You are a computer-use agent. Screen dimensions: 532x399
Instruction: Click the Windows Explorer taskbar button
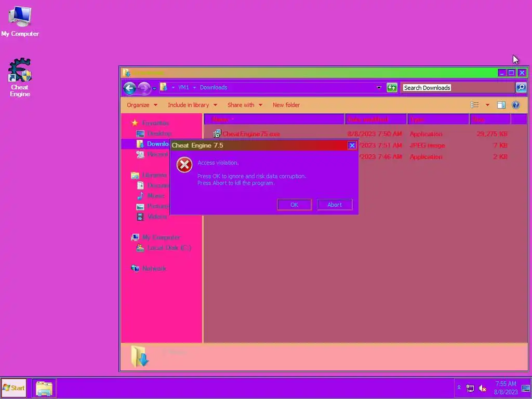[x=44, y=388]
